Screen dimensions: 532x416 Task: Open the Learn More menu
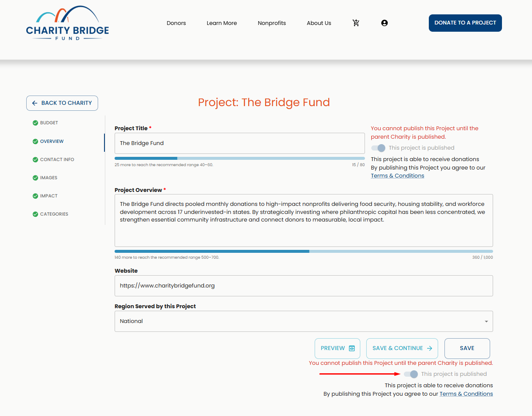pyautogui.click(x=222, y=23)
